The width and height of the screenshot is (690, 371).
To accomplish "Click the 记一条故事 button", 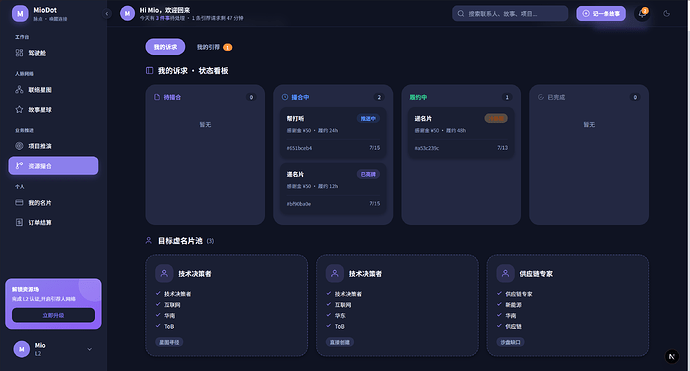I will 601,14.
